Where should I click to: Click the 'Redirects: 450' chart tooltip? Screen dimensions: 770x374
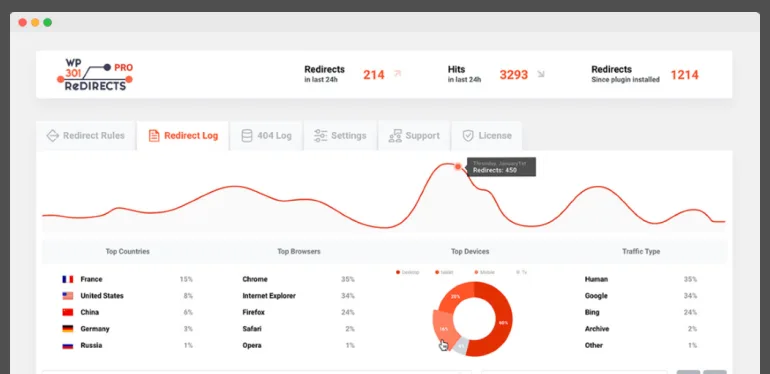click(x=501, y=167)
